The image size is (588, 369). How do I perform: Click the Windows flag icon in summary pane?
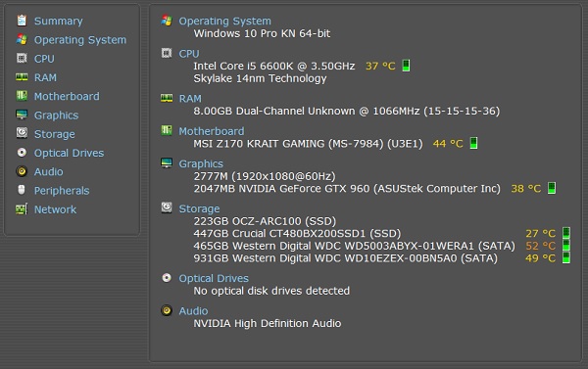167,21
